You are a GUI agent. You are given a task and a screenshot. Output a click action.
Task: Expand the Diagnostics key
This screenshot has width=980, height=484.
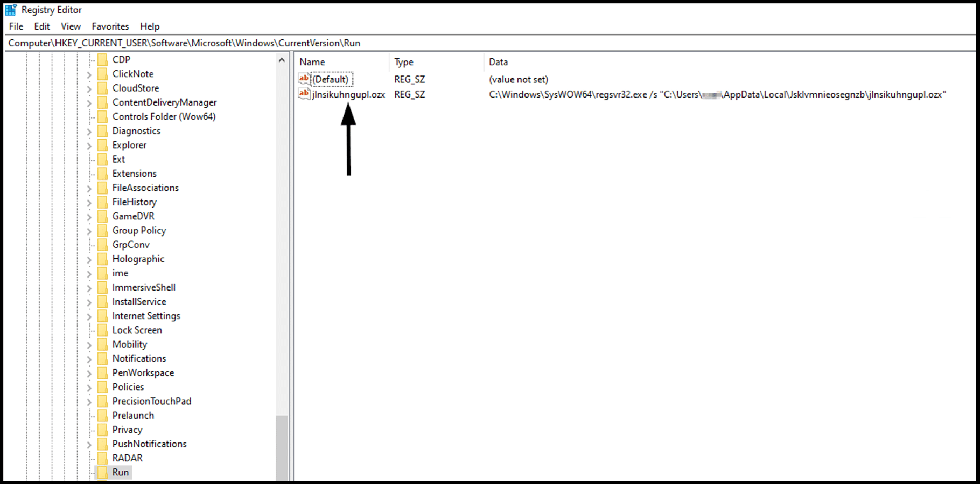pyautogui.click(x=89, y=132)
